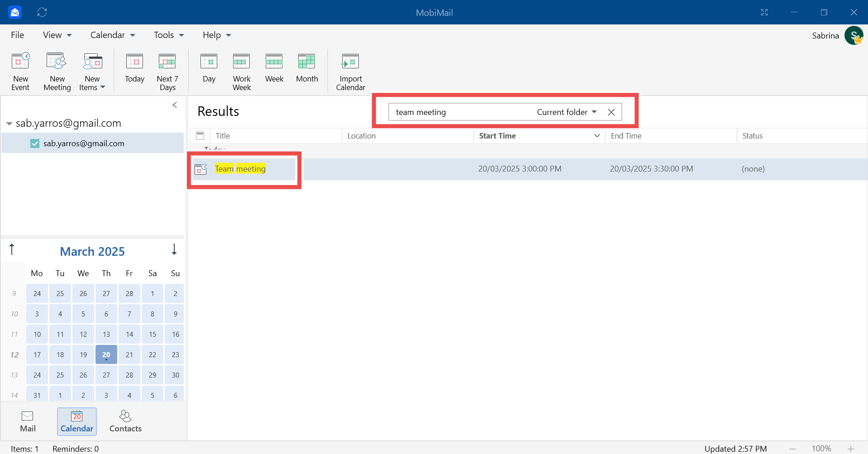Viewport: 868px width, 454px height.
Task: Switch to Calendar view
Action: click(77, 421)
